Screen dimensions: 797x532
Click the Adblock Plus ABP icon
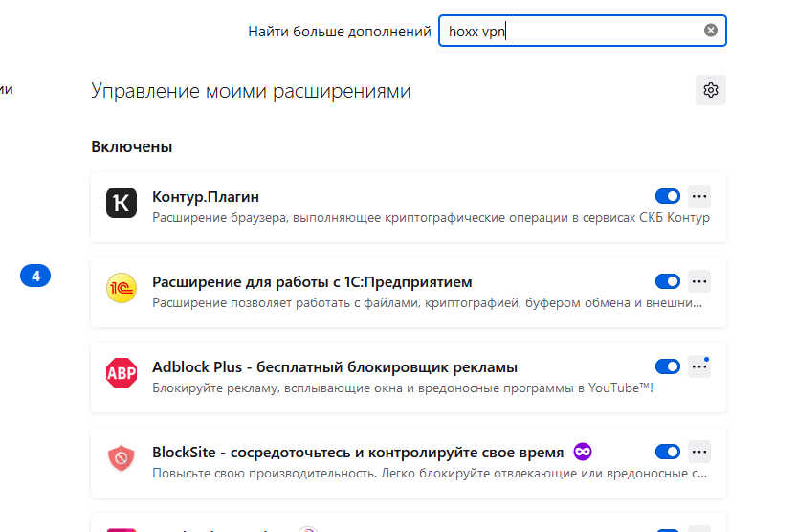point(122,372)
